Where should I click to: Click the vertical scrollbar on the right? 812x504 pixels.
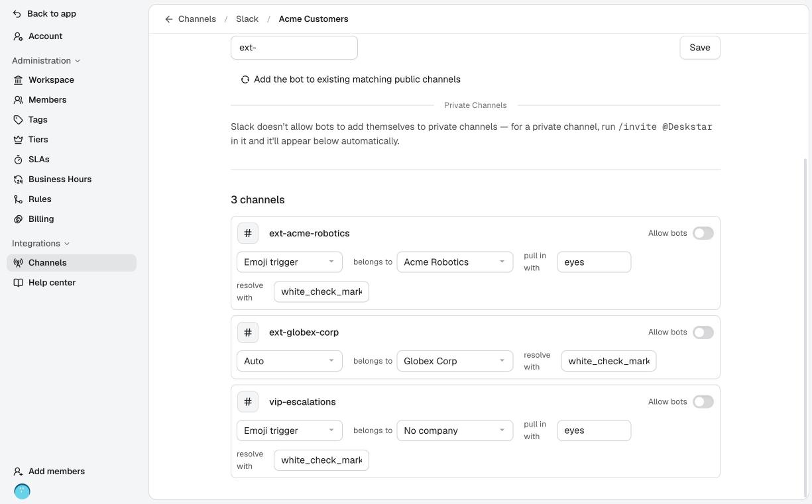[x=806, y=328]
